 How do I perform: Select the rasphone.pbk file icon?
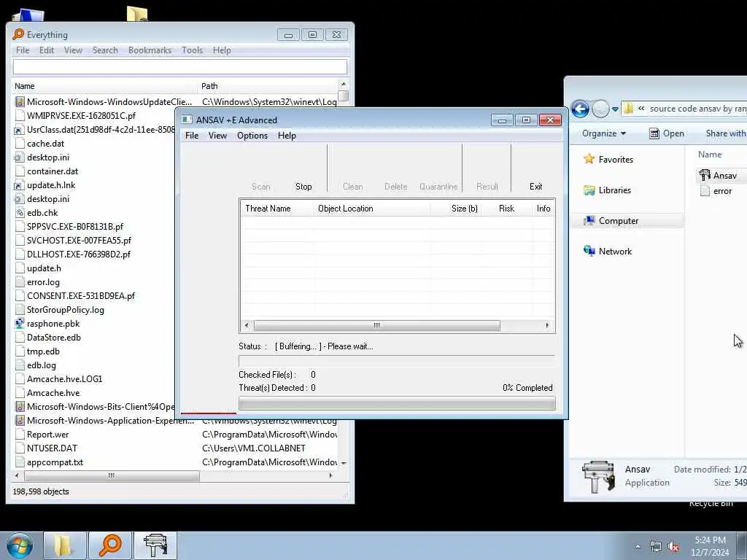20,323
